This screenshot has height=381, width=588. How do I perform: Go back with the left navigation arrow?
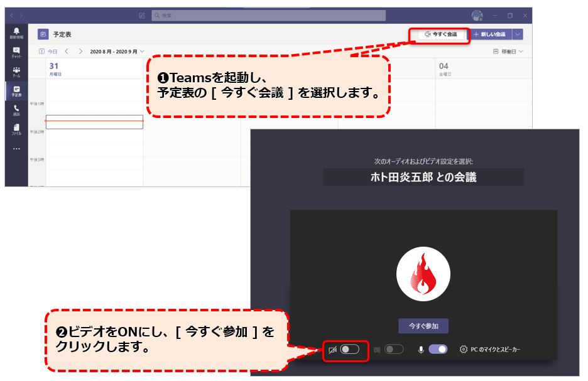[12, 15]
